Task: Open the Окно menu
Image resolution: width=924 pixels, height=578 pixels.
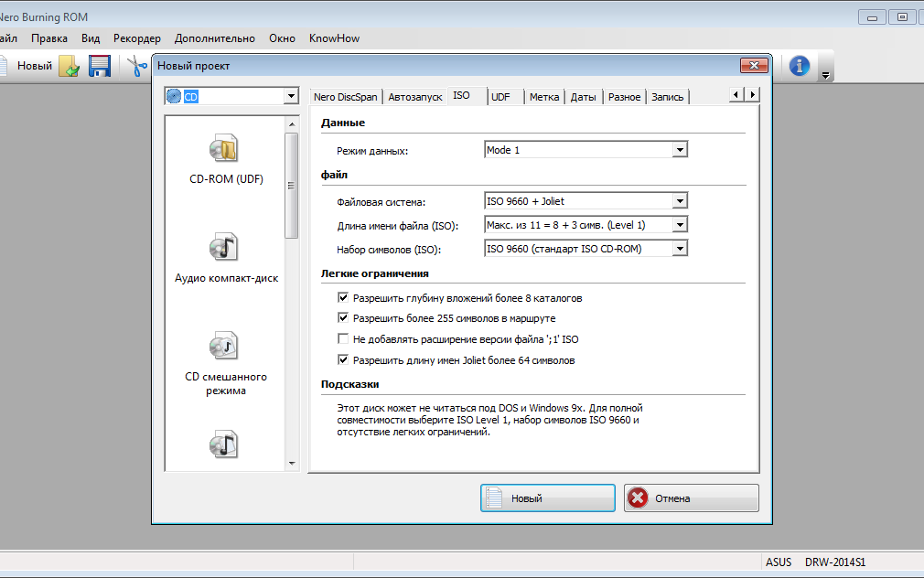Action: tap(282, 38)
